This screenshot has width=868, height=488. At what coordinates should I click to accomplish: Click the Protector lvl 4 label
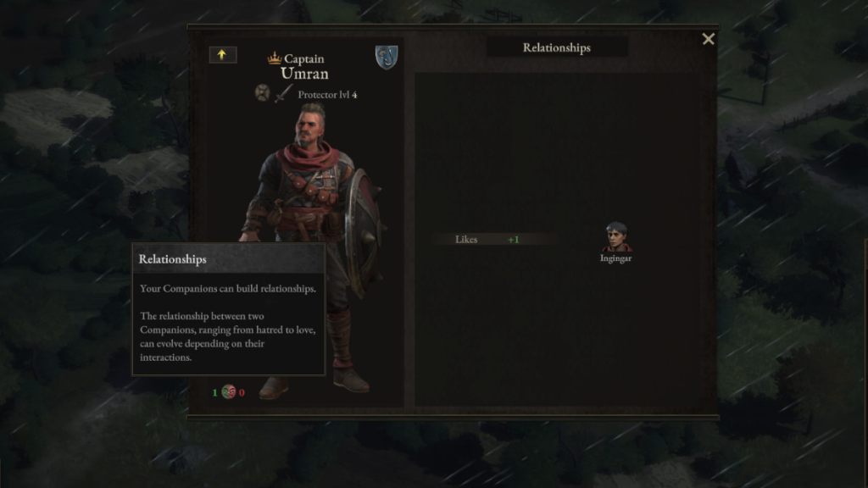click(327, 95)
